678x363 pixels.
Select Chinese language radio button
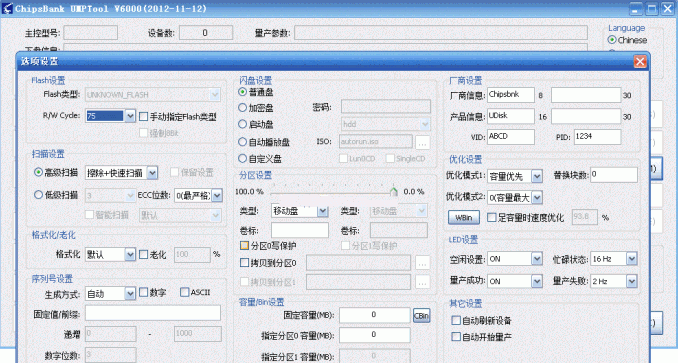(612, 40)
